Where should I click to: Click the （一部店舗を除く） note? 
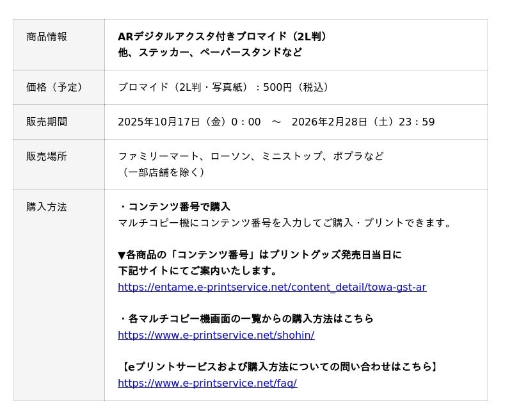163,172
